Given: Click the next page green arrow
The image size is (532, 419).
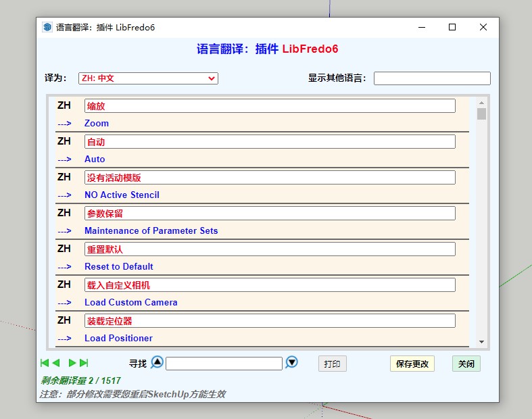Looking at the screenshot, I should pos(72,363).
